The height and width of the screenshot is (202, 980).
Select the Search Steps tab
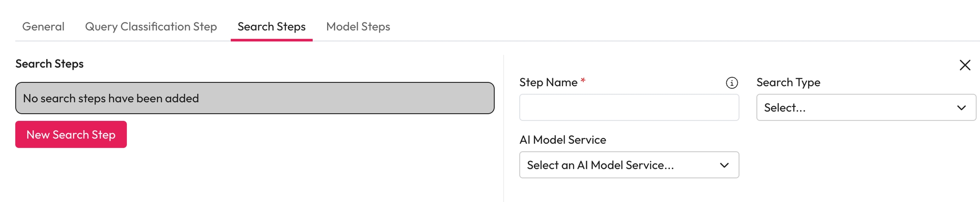point(271,27)
